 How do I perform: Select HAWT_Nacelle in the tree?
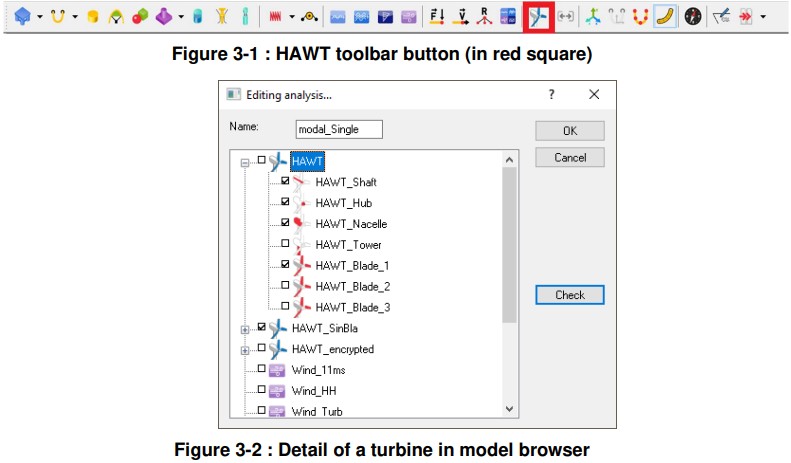350,224
